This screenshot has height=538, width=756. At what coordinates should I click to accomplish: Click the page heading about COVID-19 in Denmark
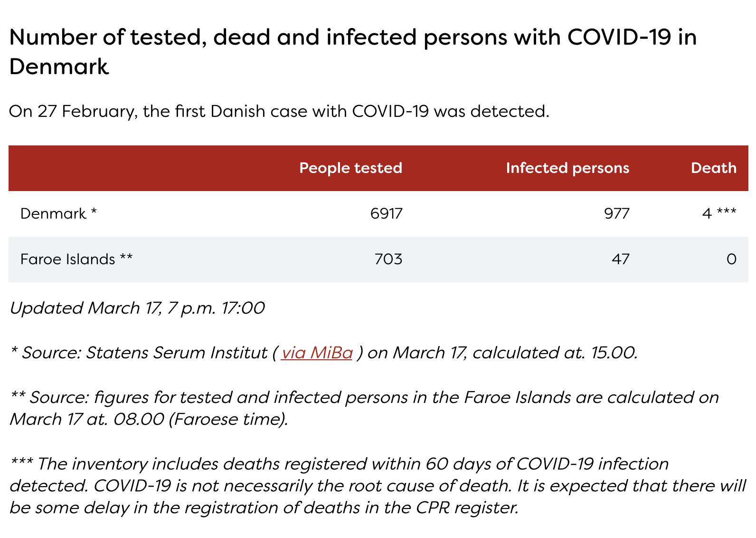click(x=353, y=51)
